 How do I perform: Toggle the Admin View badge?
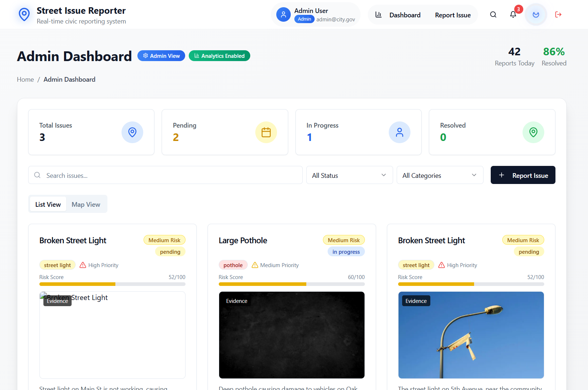coord(161,56)
